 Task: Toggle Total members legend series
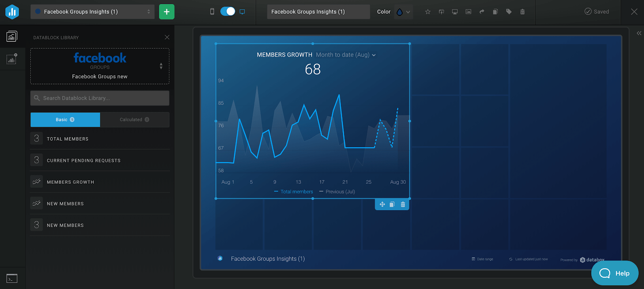click(x=293, y=192)
